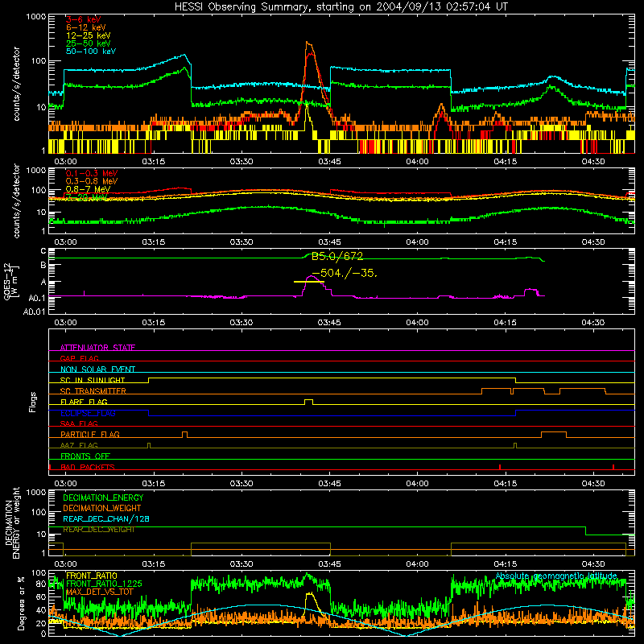The image size is (644, 644).
Task: Click the 7-20 MeV legend label
Action: pos(86,197)
